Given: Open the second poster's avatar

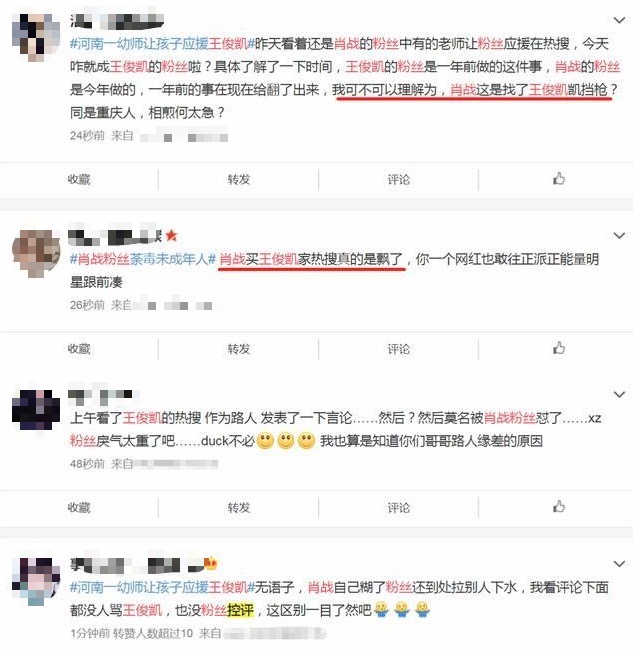Looking at the screenshot, I should [x=36, y=252].
